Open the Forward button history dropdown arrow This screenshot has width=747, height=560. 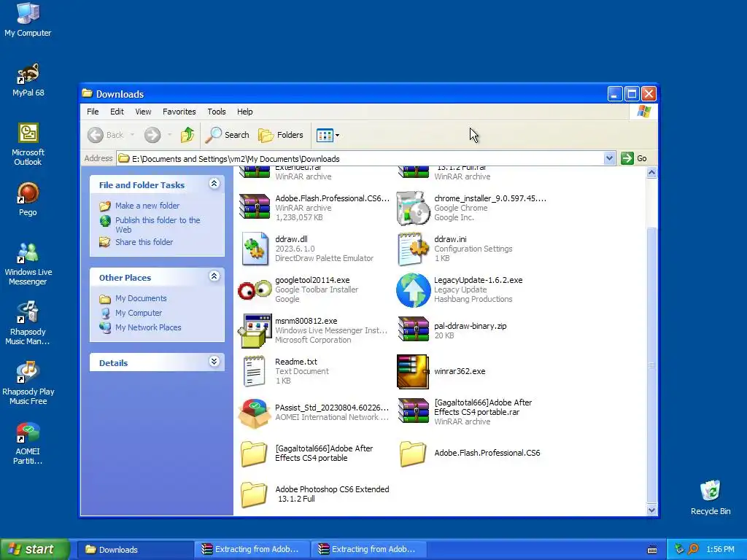(169, 135)
